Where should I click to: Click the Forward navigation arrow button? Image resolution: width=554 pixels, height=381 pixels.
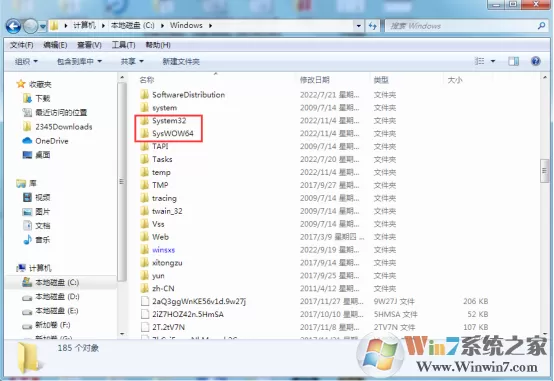[x=31, y=26]
